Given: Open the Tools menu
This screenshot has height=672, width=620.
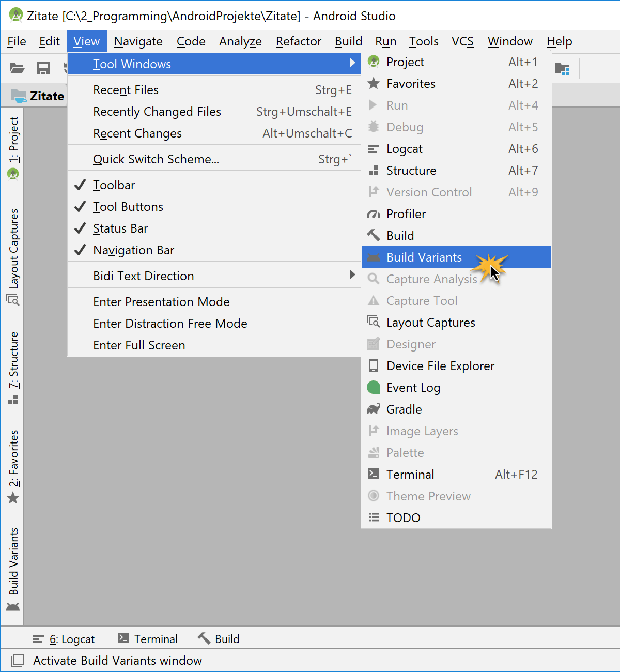Looking at the screenshot, I should [x=424, y=41].
